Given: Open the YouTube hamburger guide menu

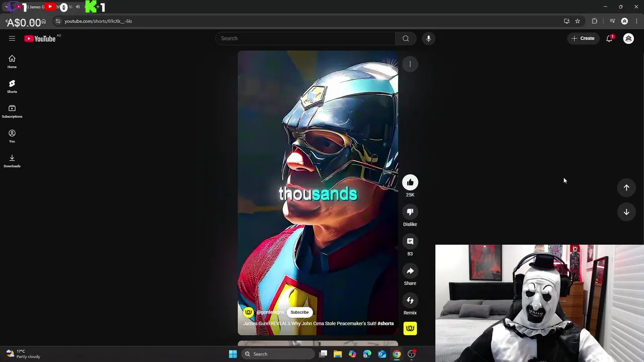Looking at the screenshot, I should click(x=12, y=38).
